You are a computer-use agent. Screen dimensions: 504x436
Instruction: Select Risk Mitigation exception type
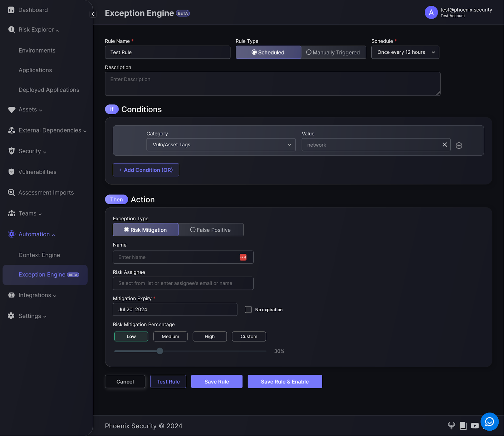pos(146,230)
